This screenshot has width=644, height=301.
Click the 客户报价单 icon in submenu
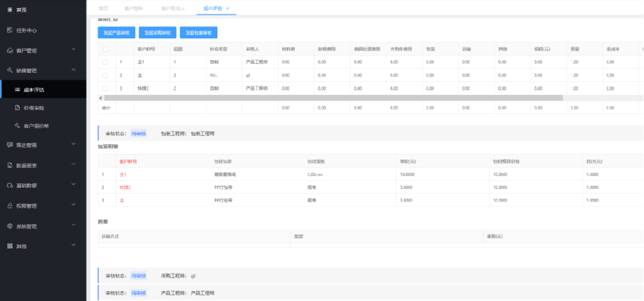tap(17, 126)
